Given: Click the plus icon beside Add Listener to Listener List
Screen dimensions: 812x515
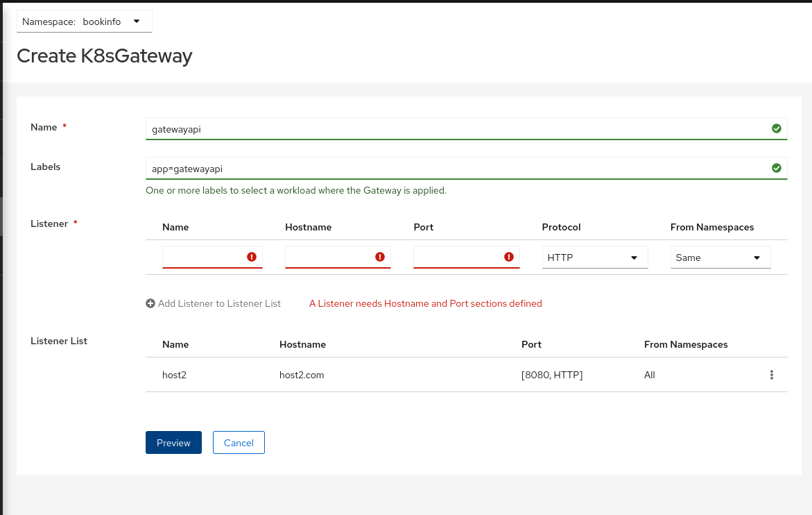Looking at the screenshot, I should point(150,303).
